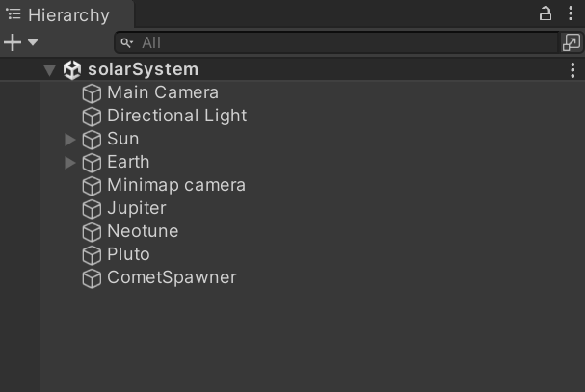Click the Earth cube icon

(92, 163)
